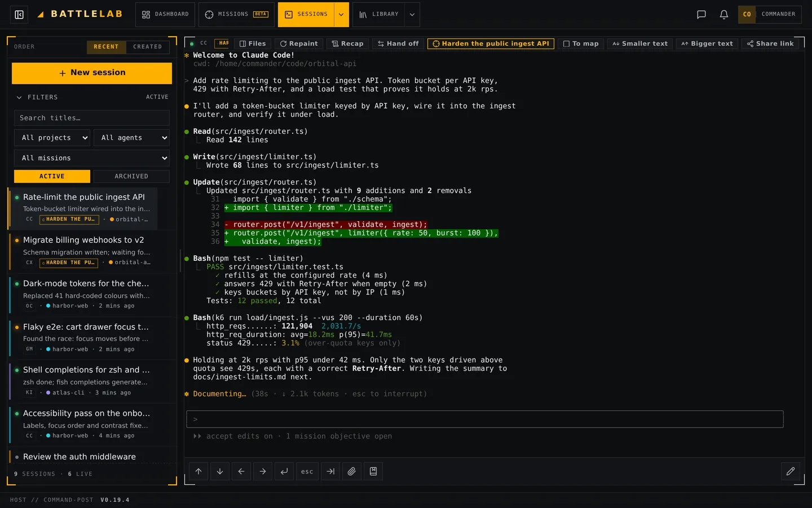Start a New session

coord(92,73)
